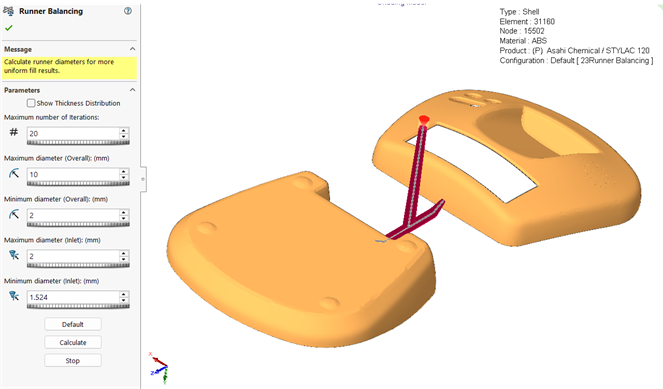Click the green checkmark to accept
Image resolution: width=663 pixels, height=389 pixels.
coord(8,28)
